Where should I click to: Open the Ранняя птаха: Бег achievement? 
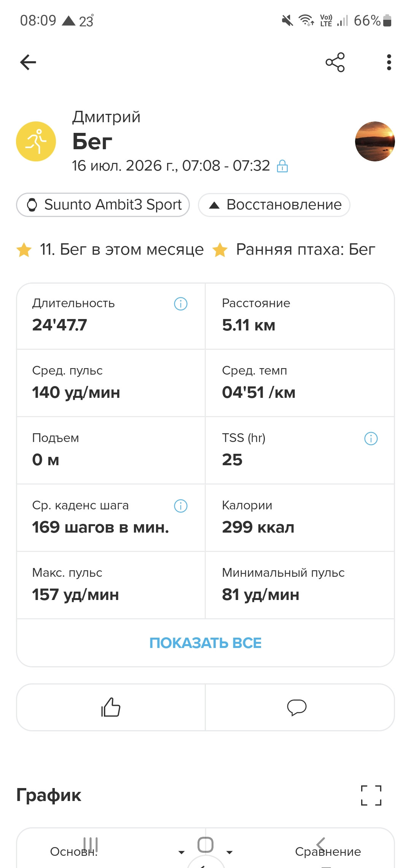(x=294, y=250)
